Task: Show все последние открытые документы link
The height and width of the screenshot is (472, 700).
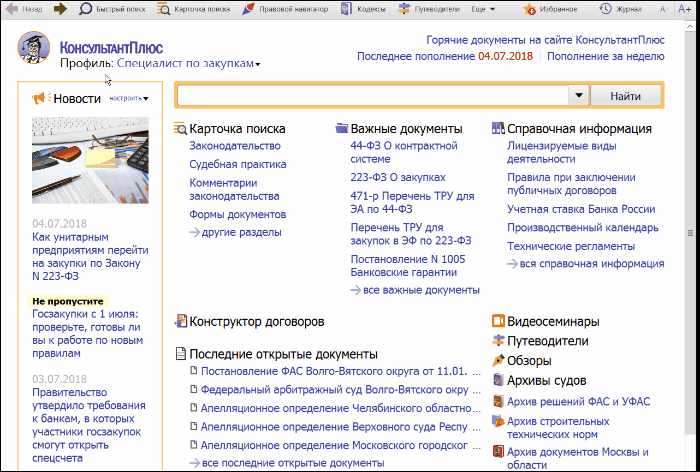Action: click(x=287, y=463)
